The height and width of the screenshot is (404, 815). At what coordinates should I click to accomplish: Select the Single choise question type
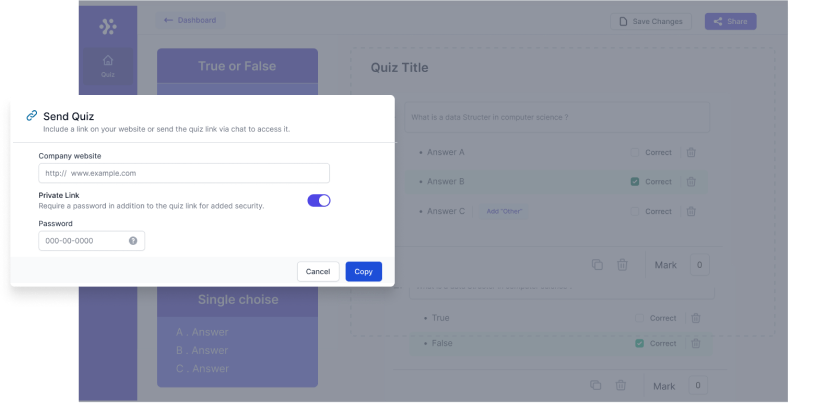pyautogui.click(x=237, y=300)
